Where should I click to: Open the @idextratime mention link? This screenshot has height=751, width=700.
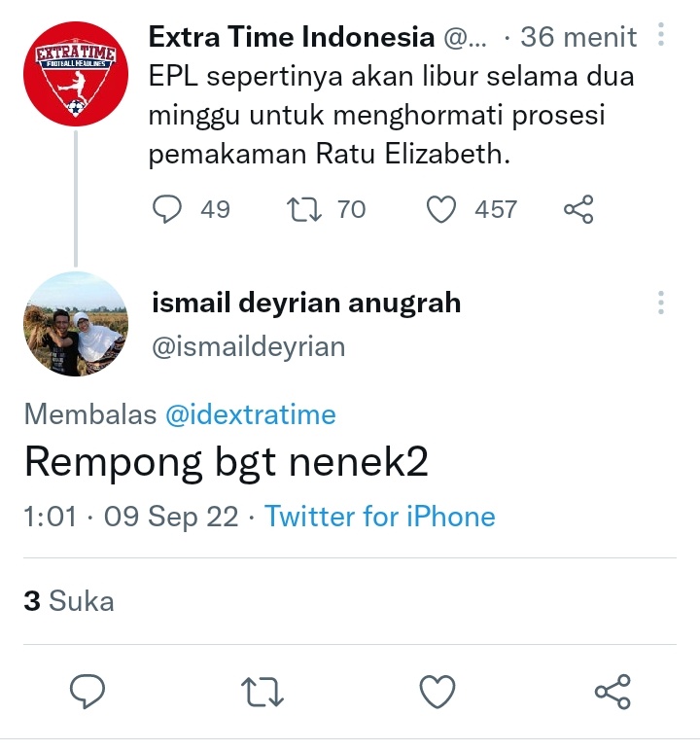tap(251, 414)
